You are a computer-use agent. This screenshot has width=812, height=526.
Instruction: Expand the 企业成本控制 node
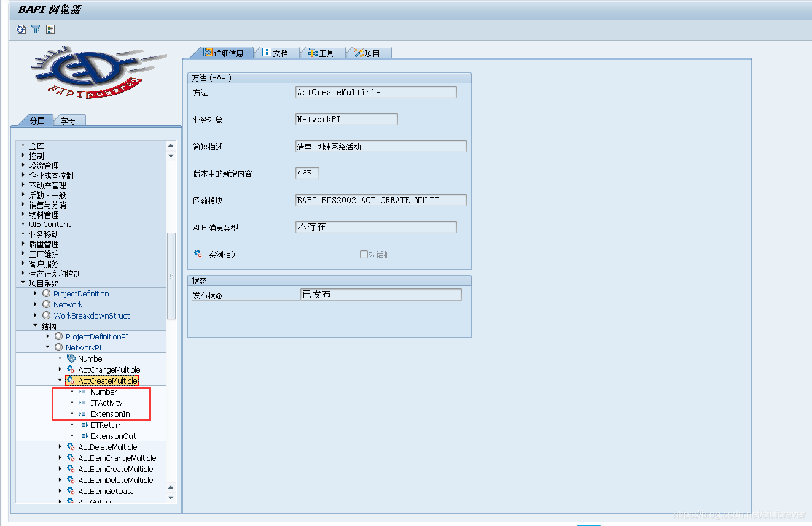[x=23, y=176]
